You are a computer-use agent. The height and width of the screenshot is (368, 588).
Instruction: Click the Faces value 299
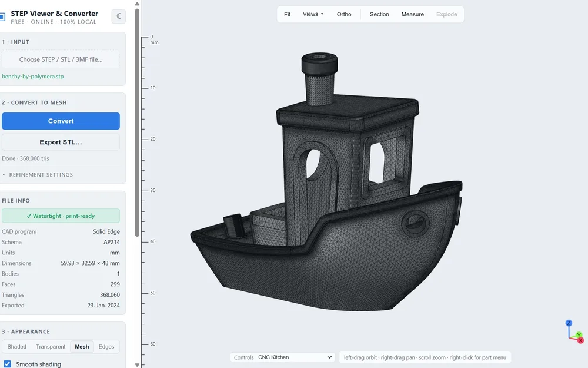115,284
